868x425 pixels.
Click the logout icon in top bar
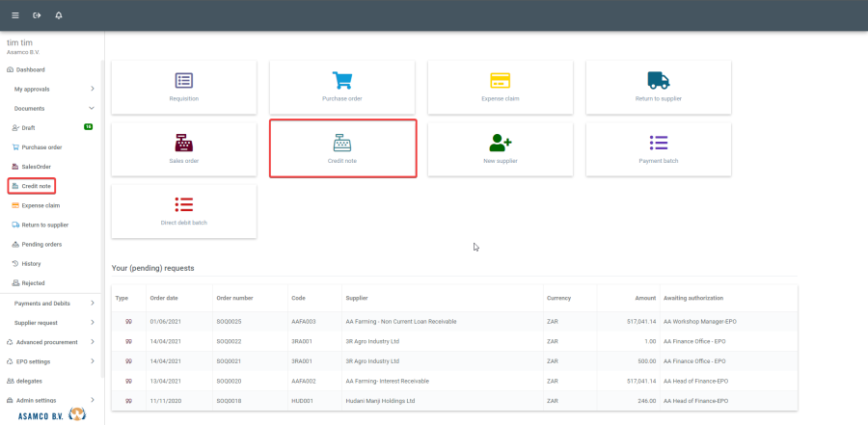(x=37, y=15)
